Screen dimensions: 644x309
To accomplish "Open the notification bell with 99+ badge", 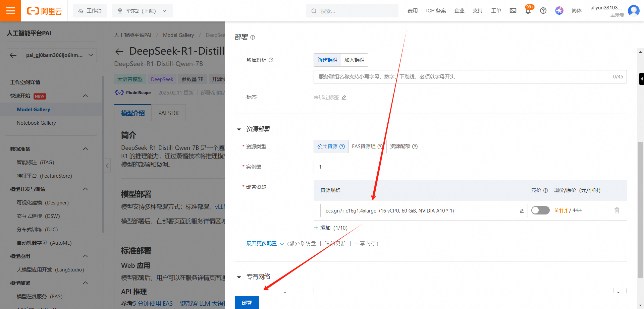I will point(528,11).
